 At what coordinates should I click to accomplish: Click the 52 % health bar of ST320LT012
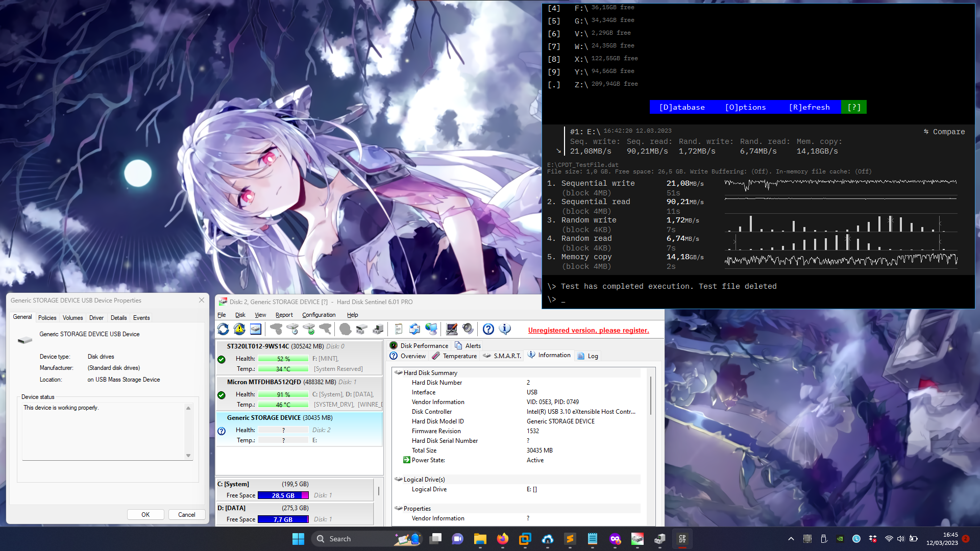point(283,359)
